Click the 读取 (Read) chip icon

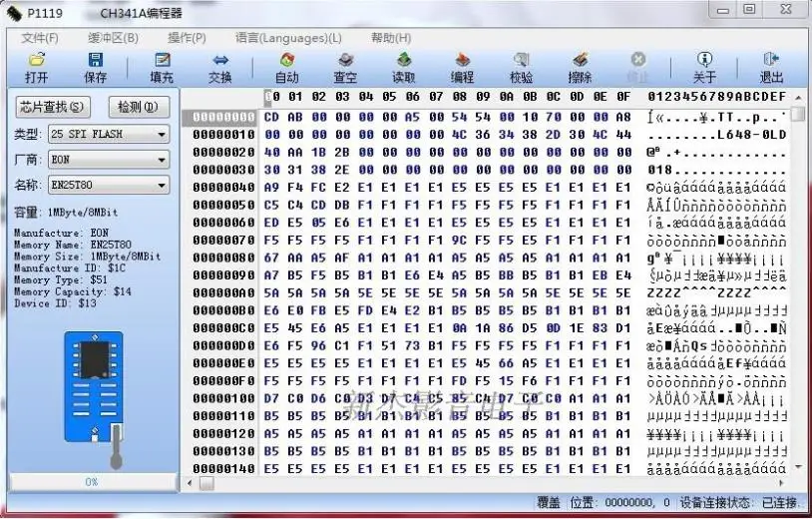pos(404,60)
